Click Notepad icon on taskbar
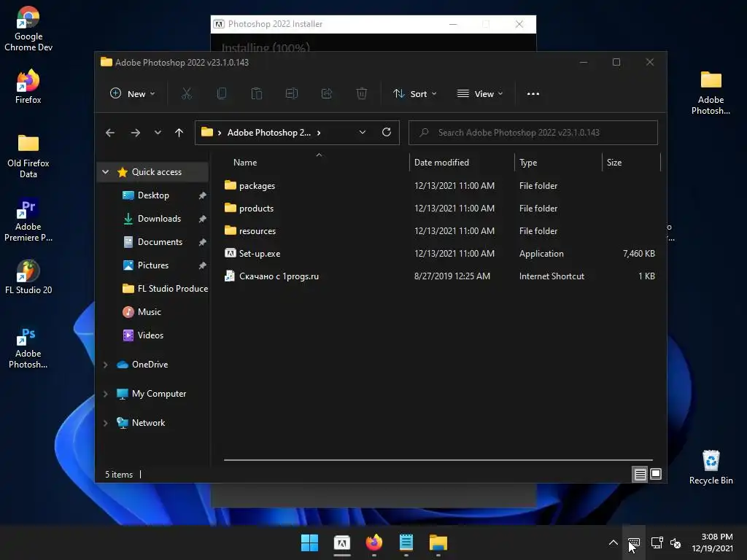Viewport: 747px width, 560px height. (406, 542)
